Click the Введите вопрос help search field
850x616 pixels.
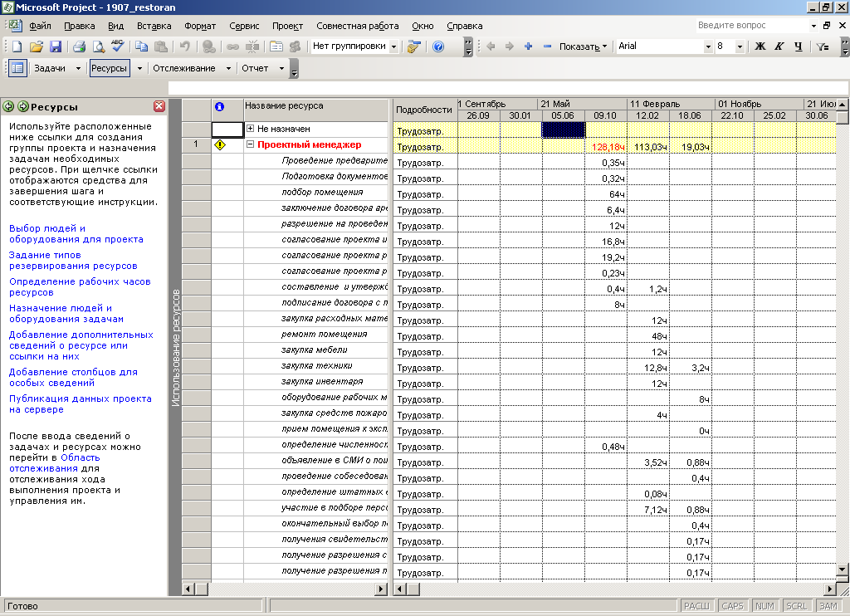click(x=752, y=25)
